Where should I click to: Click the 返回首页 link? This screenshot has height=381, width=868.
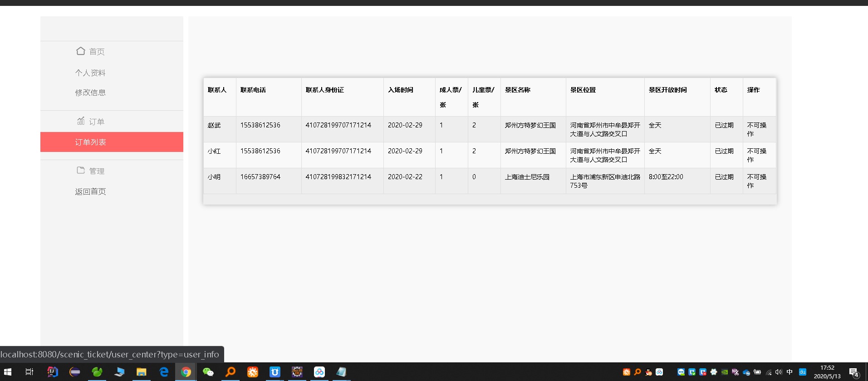tap(90, 191)
